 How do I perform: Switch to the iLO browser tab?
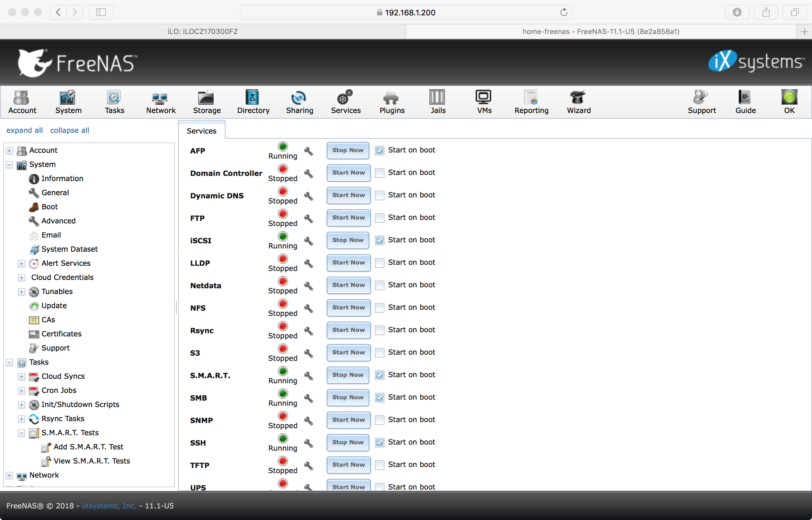coord(203,31)
